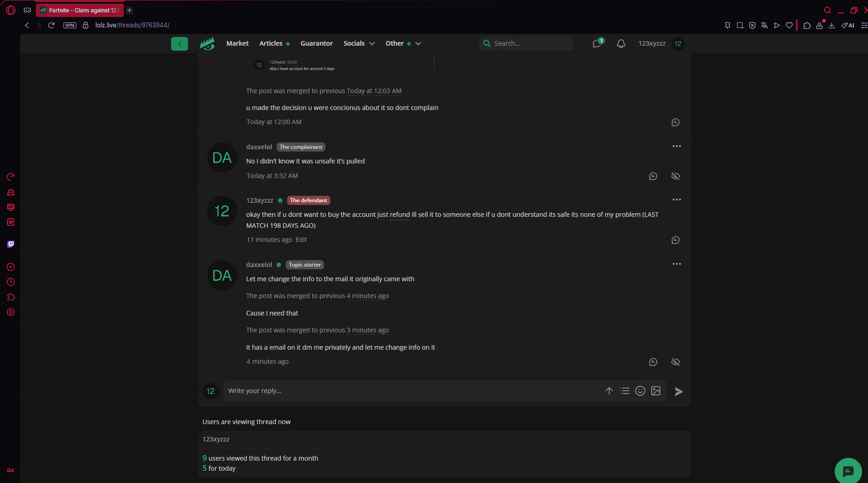Screen dimensions: 868x483
Task: Toggle the VPN badge in address bar
Action: [70, 25]
